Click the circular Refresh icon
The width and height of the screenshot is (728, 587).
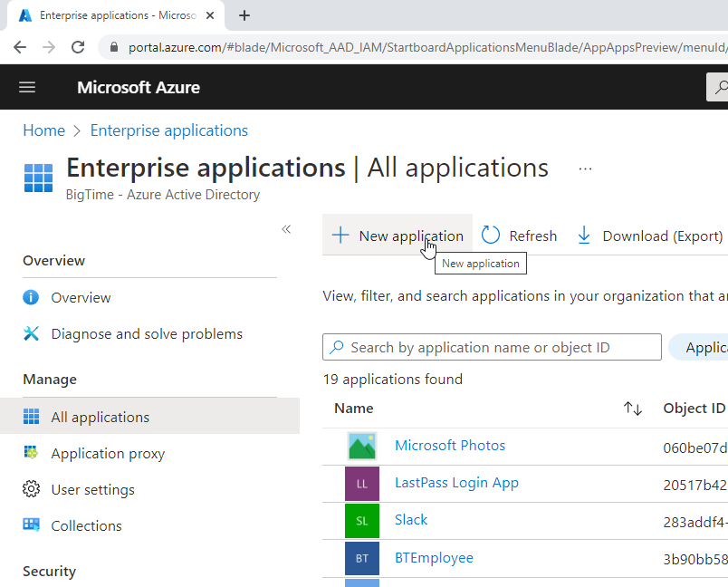(x=490, y=235)
